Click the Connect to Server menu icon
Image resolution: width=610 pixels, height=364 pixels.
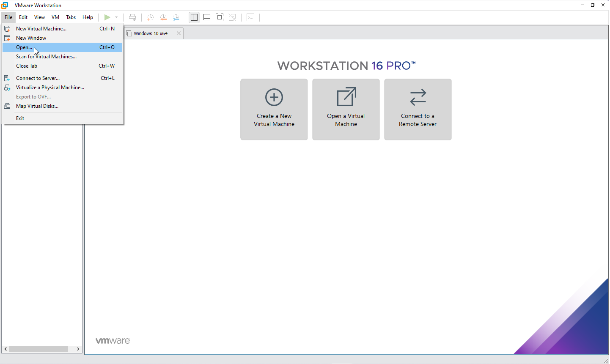[x=7, y=78]
